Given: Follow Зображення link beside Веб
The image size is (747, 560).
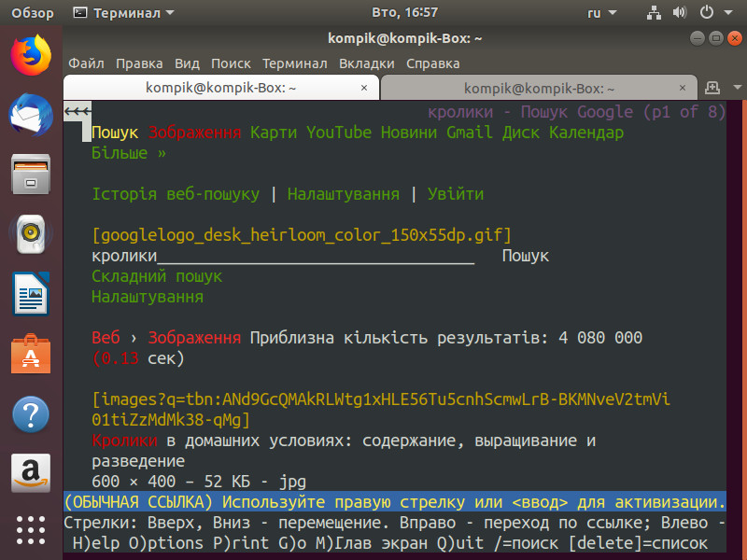Looking at the screenshot, I should pyautogui.click(x=194, y=338).
